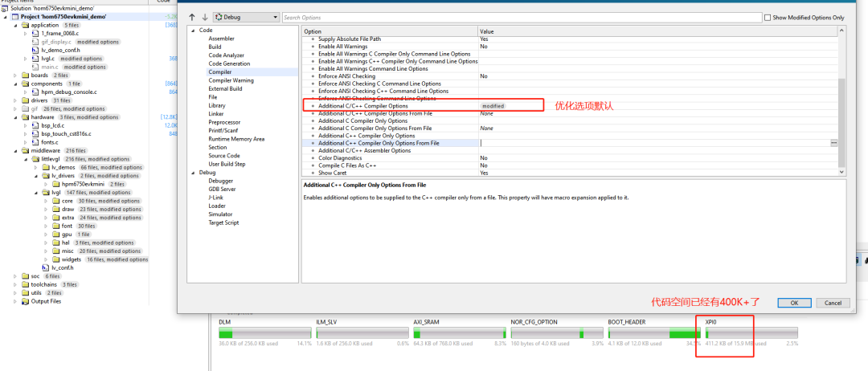Click the middleware folder icon
The image size is (868, 371).
[x=25, y=150]
